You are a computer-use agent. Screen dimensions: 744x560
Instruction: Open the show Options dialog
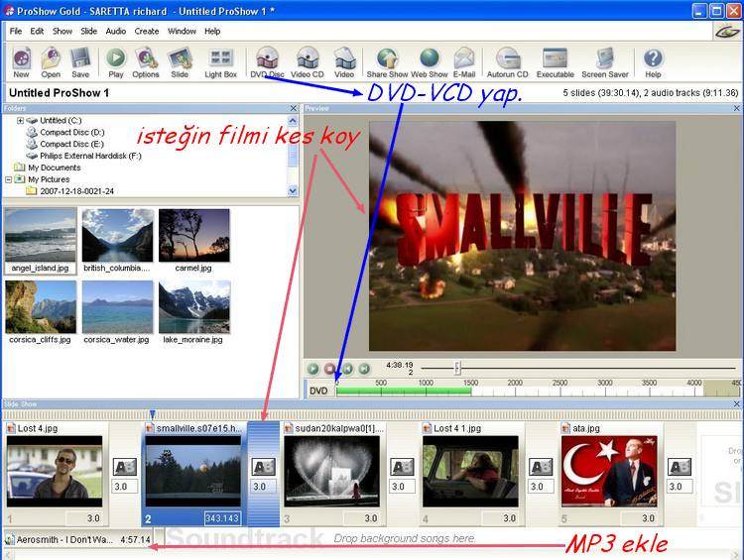pos(146,62)
